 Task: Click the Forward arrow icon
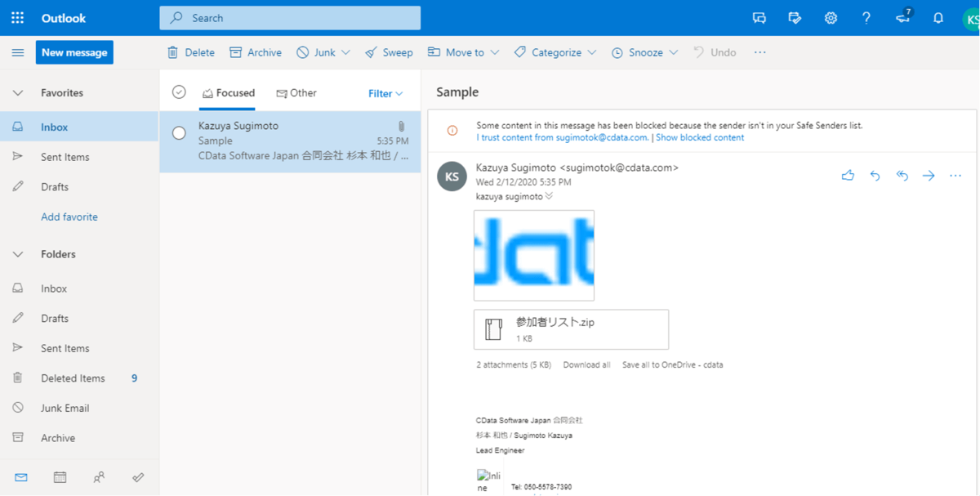pyautogui.click(x=929, y=176)
